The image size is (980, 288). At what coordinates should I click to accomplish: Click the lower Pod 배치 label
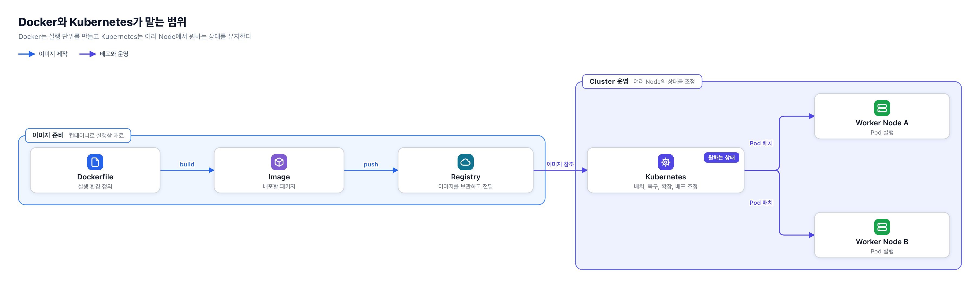tap(761, 203)
